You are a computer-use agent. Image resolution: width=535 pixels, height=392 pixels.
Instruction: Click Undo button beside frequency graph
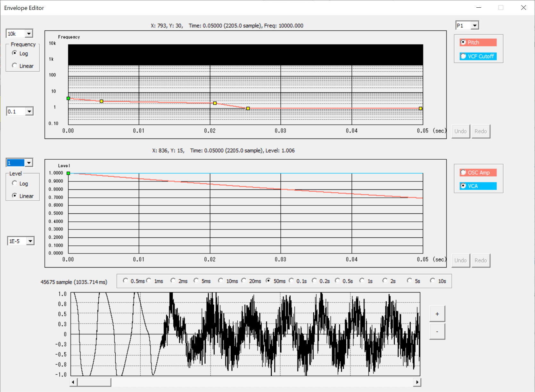click(x=461, y=131)
